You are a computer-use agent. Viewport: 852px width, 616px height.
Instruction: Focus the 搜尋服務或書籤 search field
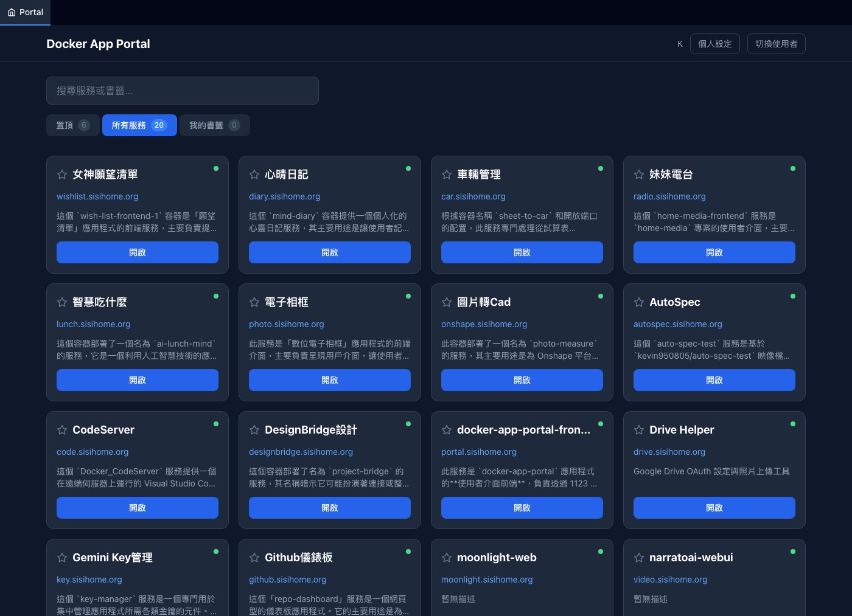(x=183, y=91)
